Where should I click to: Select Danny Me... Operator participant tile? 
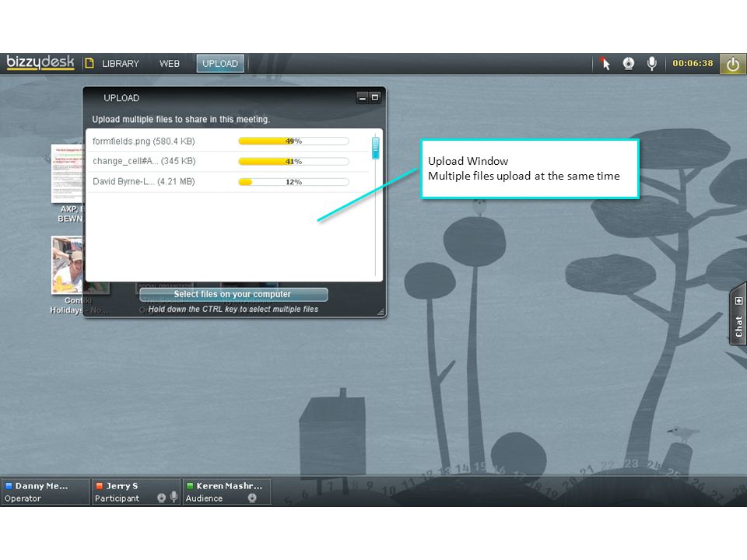45,492
